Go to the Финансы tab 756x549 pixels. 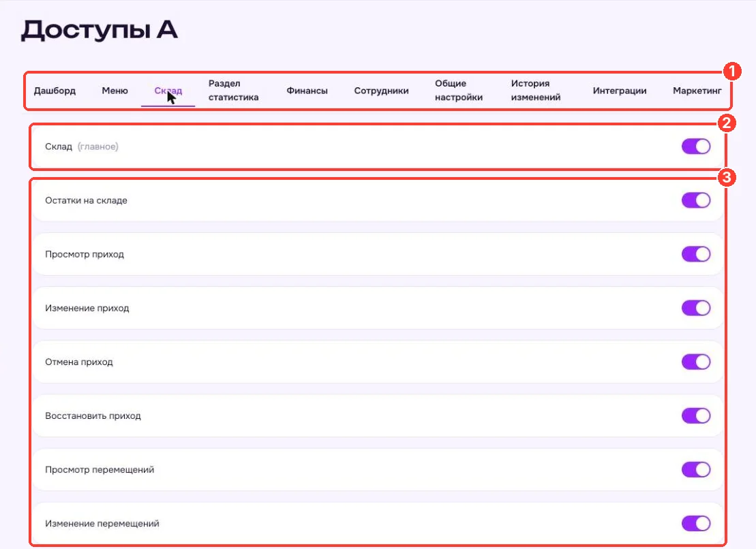[307, 91]
